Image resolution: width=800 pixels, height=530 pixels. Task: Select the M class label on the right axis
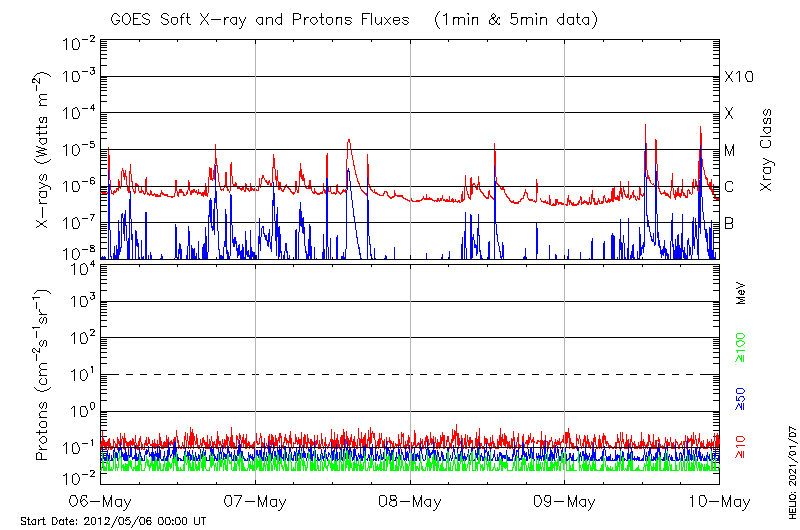pyautogui.click(x=730, y=150)
